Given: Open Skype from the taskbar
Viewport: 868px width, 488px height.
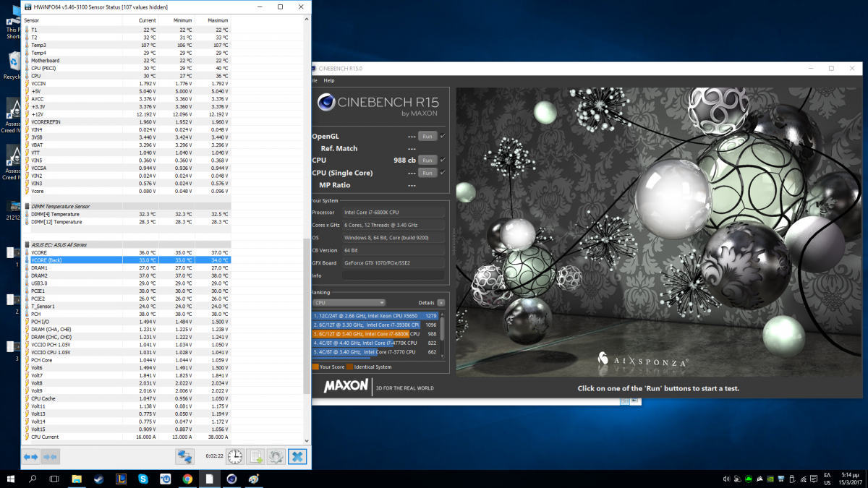Looking at the screenshot, I should [x=143, y=479].
